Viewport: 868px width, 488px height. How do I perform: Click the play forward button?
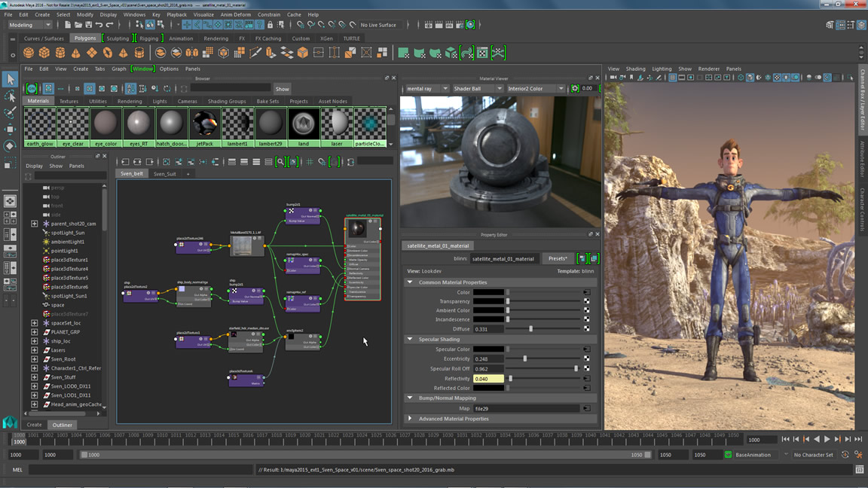pos(827,439)
